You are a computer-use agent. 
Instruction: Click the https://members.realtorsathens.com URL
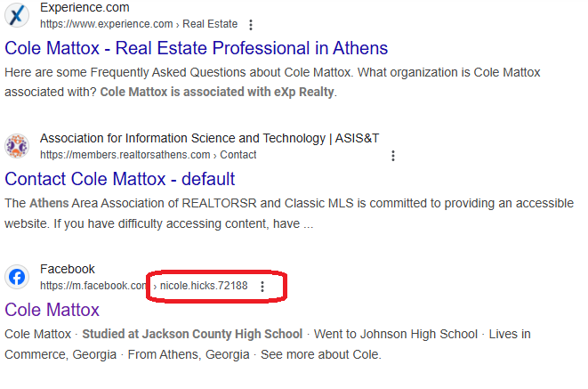125,155
